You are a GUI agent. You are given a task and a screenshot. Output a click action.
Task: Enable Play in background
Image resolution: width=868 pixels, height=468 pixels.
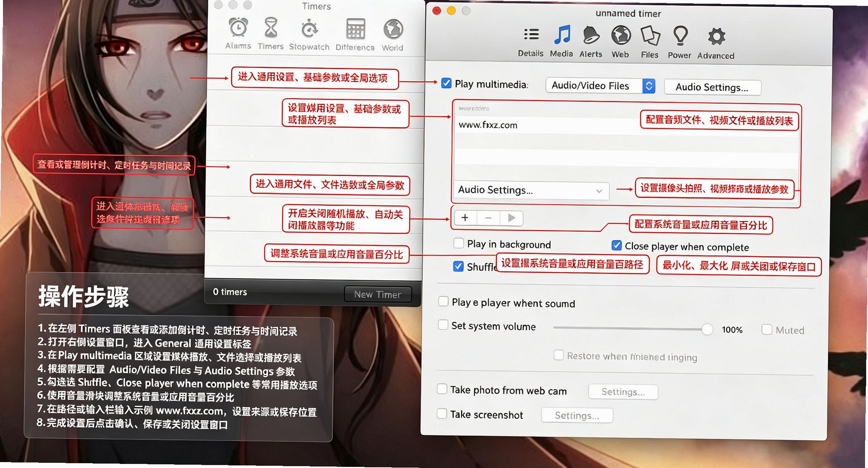tap(459, 243)
